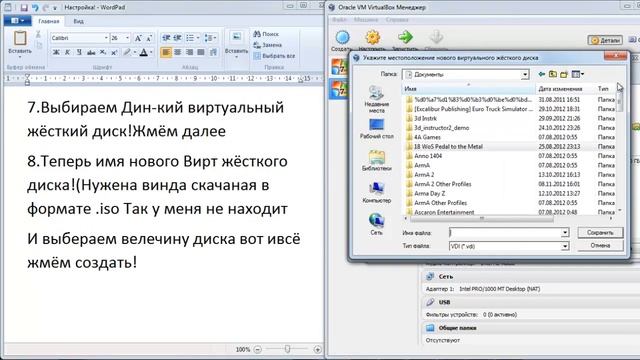Open Файл menu in VirtualBox Manager
Viewport: 640px width, 360px height.
pos(339,20)
